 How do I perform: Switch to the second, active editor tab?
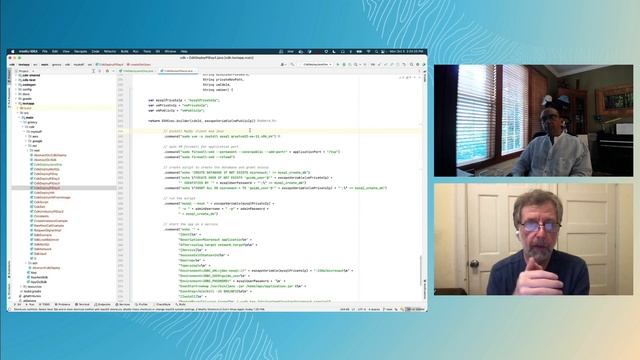pos(178,71)
